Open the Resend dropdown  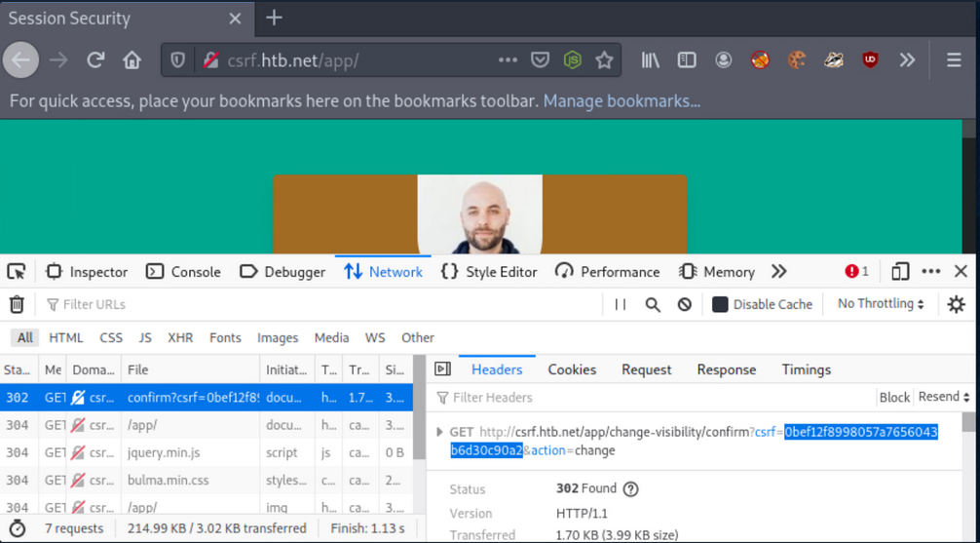944,397
